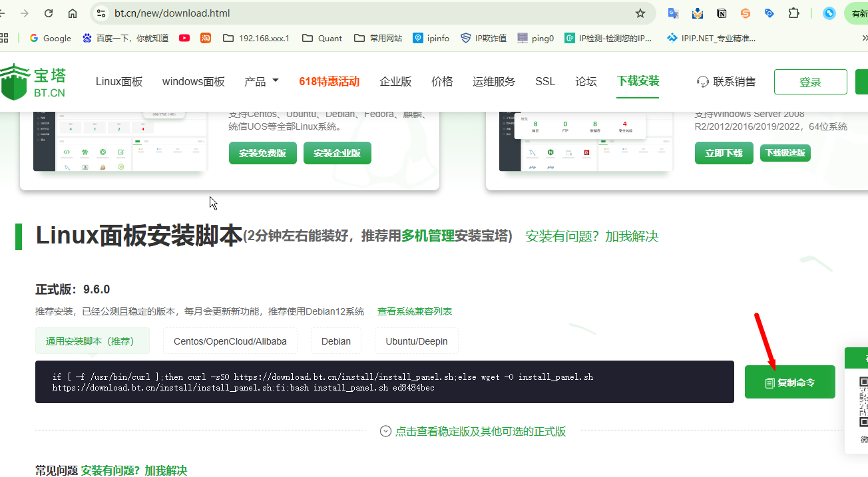Open the 论坛 nav item
The image size is (868, 477).
pyautogui.click(x=586, y=82)
